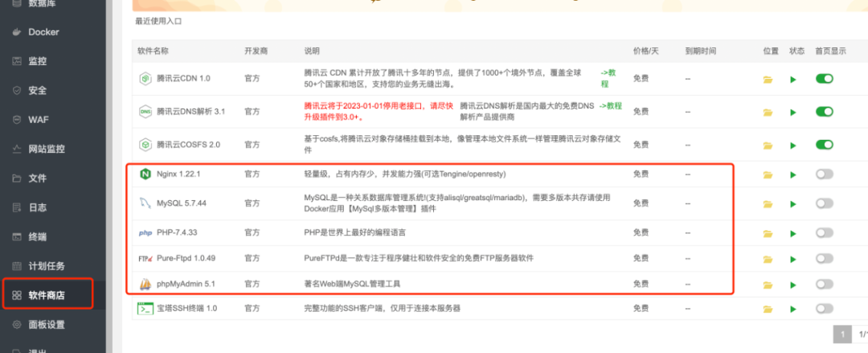The image size is (868, 353).
Task: Open folder location for MySQL
Action: click(x=768, y=204)
